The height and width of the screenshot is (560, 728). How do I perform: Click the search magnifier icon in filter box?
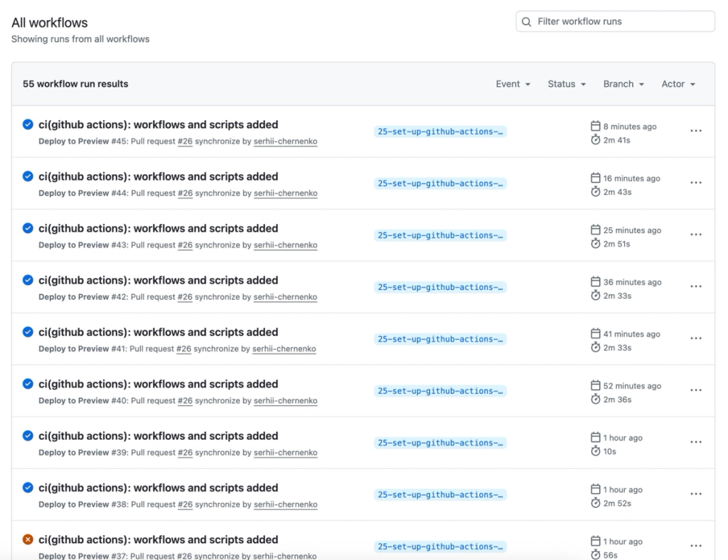pyautogui.click(x=527, y=22)
